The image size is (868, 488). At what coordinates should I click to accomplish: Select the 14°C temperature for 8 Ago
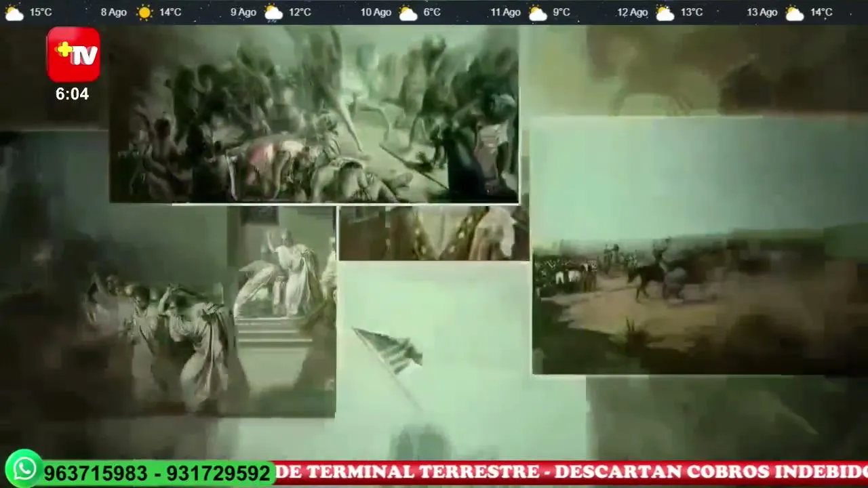click(170, 12)
